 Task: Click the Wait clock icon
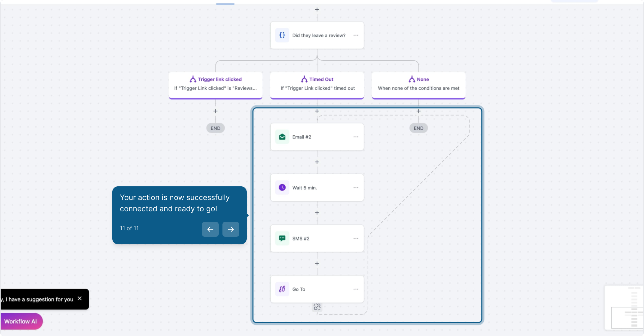coord(282,188)
